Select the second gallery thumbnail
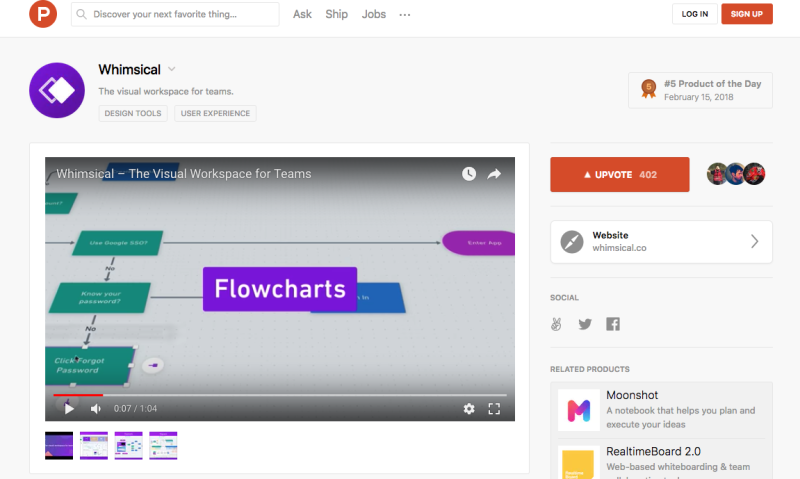The image size is (800, 479). point(94,445)
